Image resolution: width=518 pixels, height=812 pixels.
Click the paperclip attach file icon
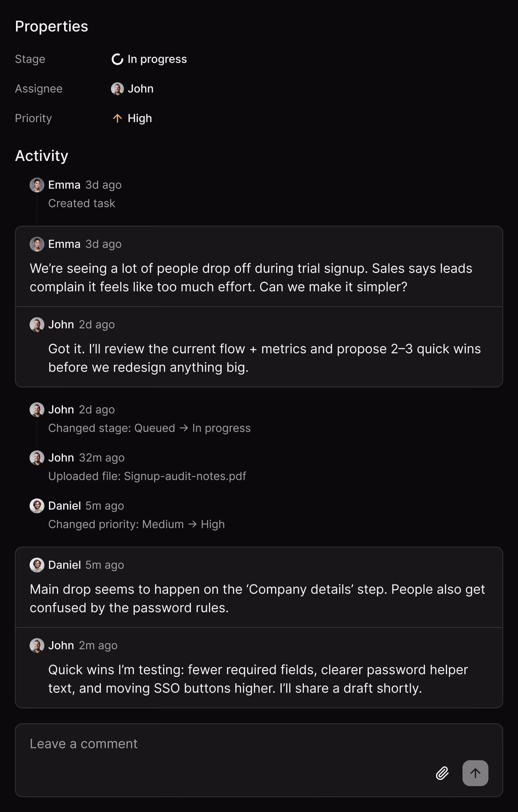[x=442, y=773]
